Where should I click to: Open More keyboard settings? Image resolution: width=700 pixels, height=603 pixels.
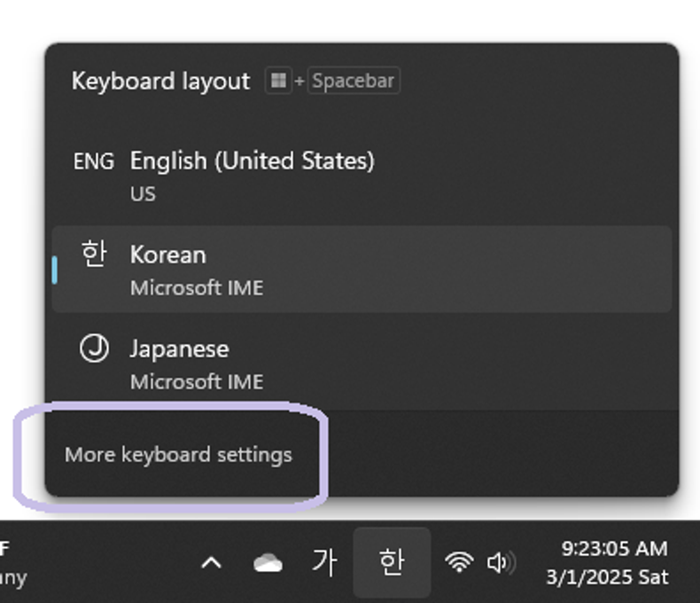click(x=178, y=455)
